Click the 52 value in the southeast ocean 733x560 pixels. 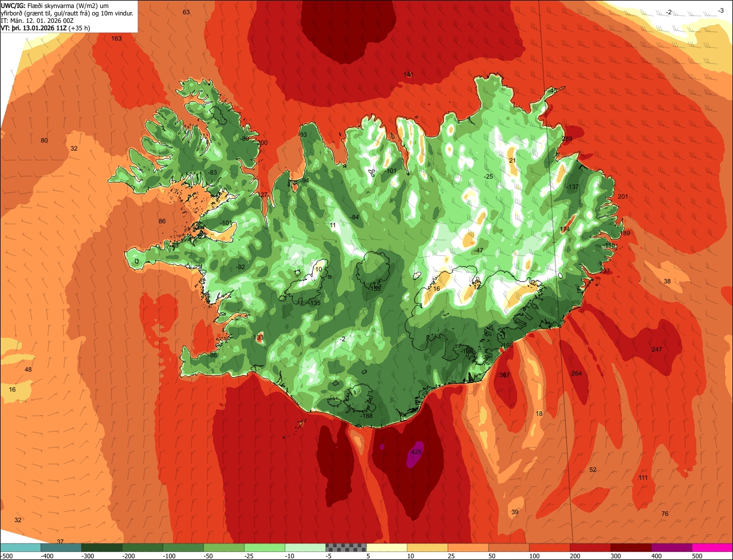pyautogui.click(x=593, y=470)
